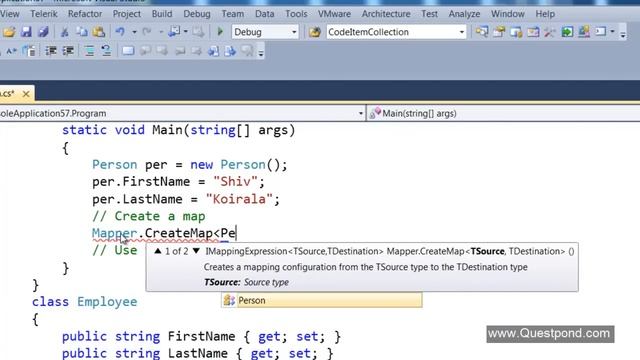The height and width of the screenshot is (360, 640).
Task: Open the Window menu
Action: 508,14
